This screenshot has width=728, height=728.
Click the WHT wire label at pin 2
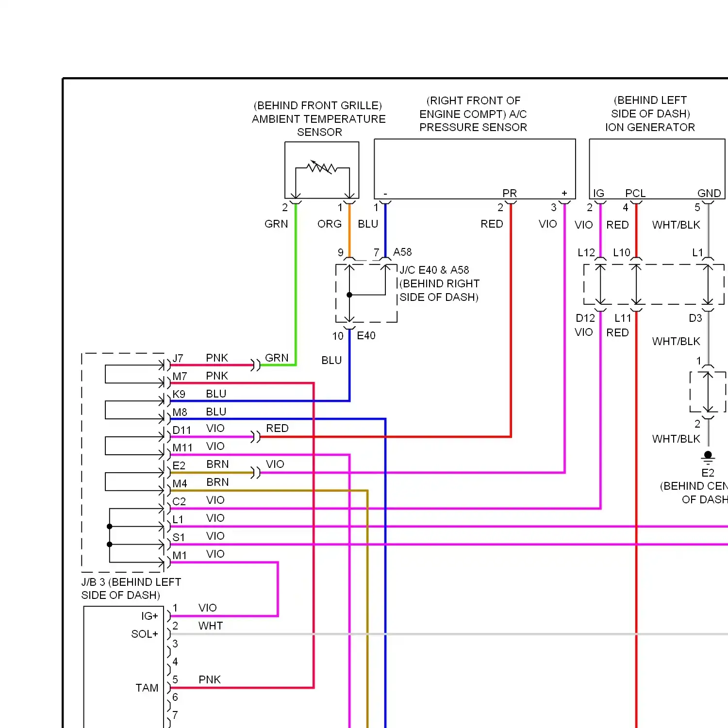coord(211,626)
